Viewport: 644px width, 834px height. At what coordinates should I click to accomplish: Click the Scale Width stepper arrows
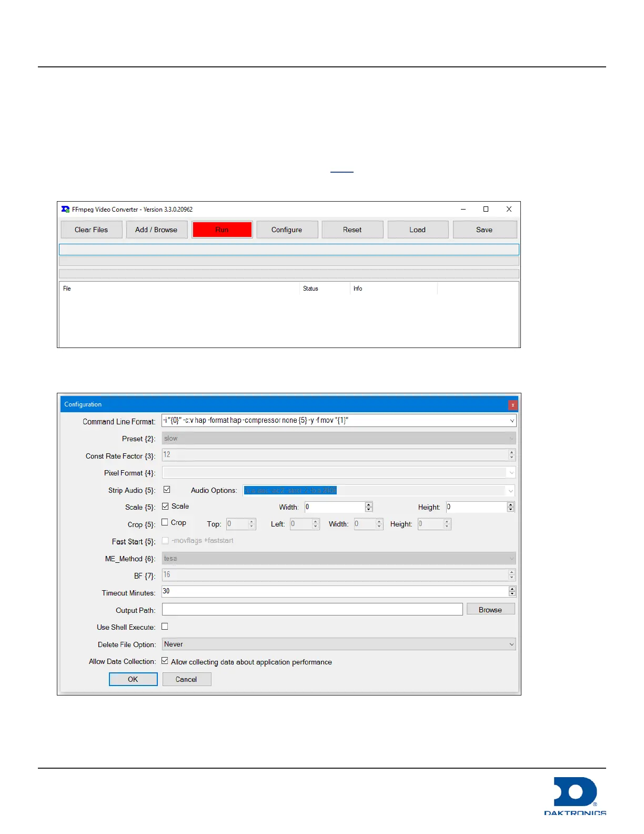point(369,507)
